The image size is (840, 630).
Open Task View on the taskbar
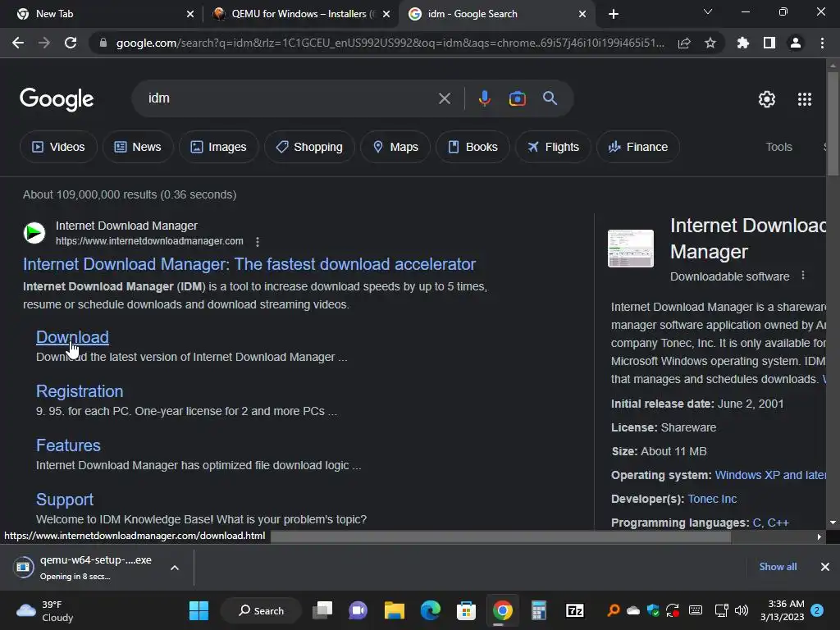322,610
